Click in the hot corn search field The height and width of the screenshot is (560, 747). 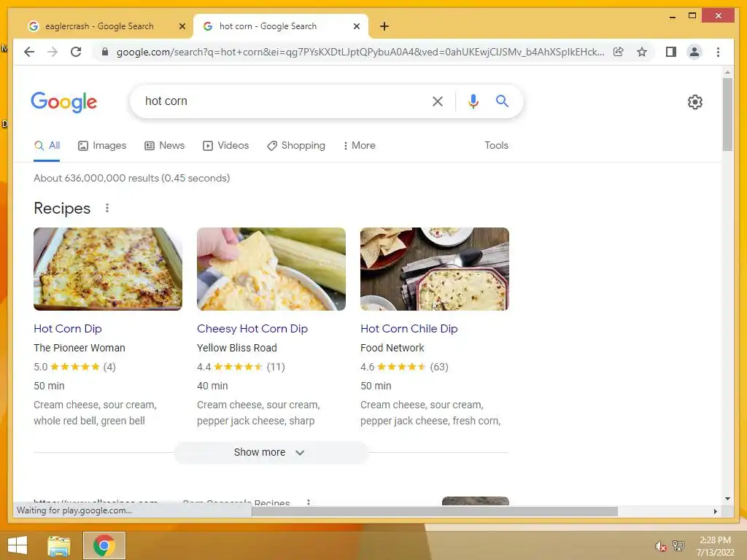pos(281,101)
